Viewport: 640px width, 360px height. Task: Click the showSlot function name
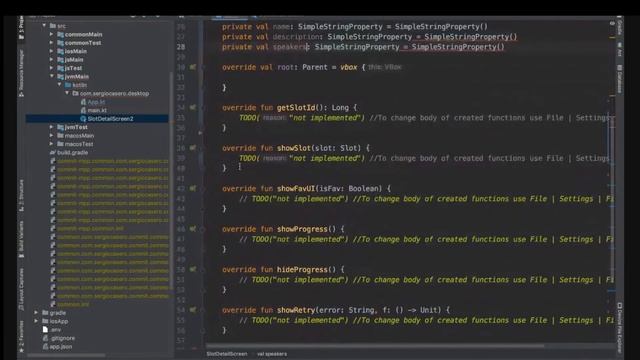pyautogui.click(x=294, y=148)
